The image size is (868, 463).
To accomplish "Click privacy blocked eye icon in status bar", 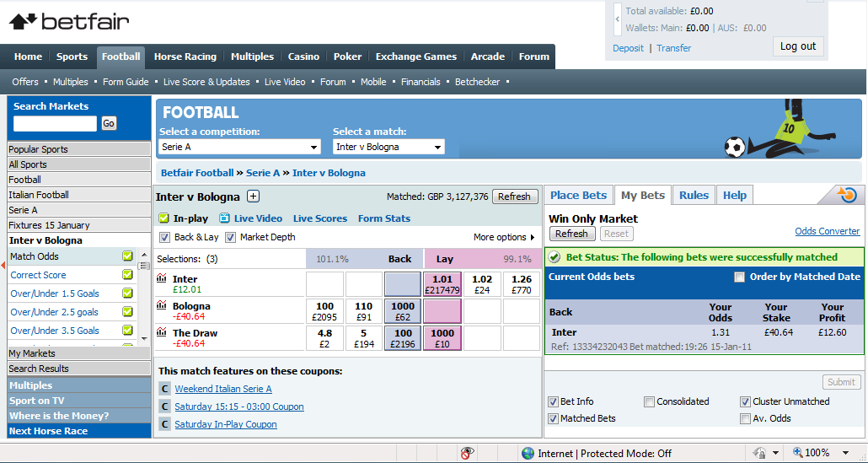I will point(468,453).
